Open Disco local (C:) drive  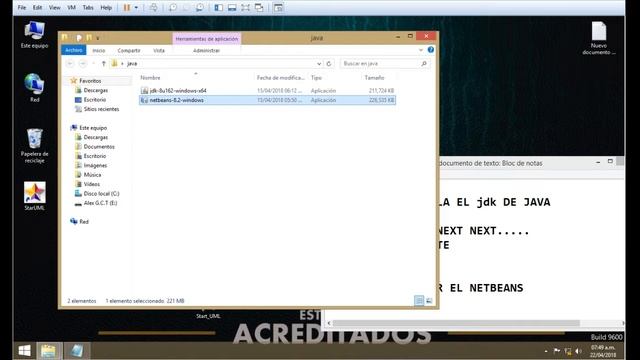pyautogui.click(x=101, y=193)
